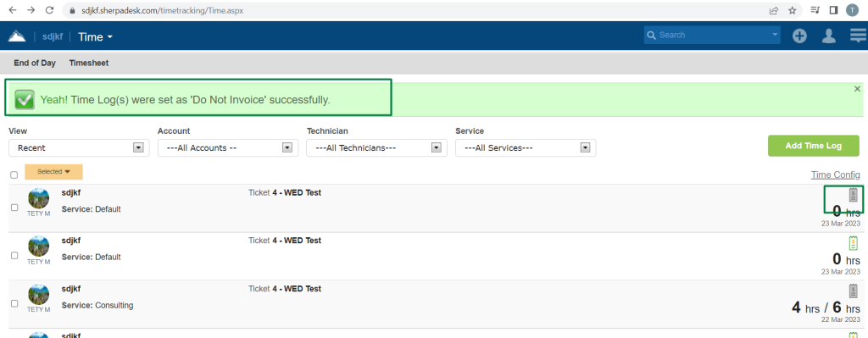The image size is (868, 338).
Task: Open the Account filter dropdown
Action: tap(228, 147)
